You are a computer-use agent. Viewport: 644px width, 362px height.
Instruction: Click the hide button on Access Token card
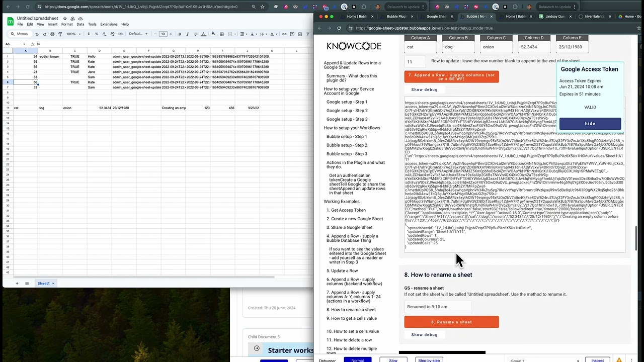click(590, 123)
